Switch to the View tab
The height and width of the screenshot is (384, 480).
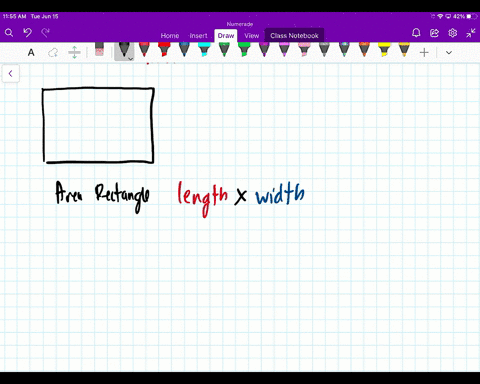click(251, 36)
